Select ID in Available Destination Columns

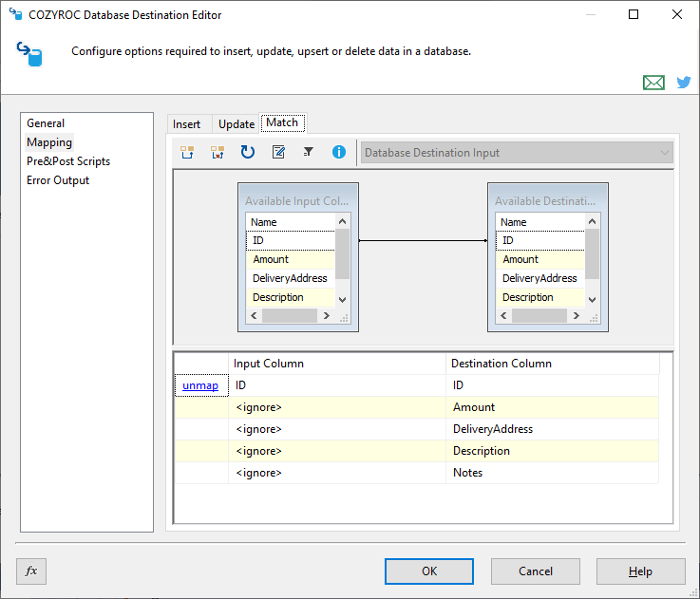click(x=540, y=240)
